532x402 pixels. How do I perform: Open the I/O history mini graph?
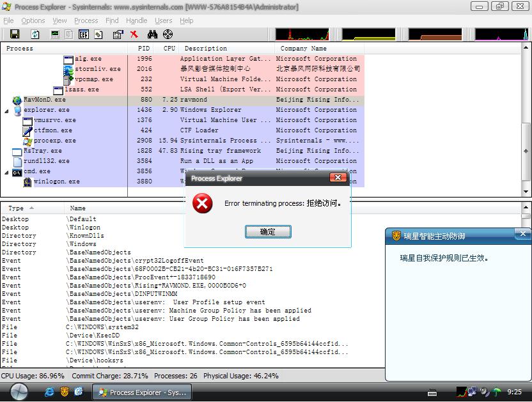point(501,35)
